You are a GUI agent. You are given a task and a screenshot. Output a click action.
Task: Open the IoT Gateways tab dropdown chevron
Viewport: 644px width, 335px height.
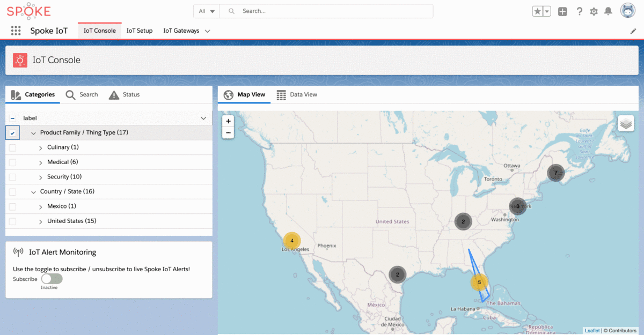click(208, 31)
